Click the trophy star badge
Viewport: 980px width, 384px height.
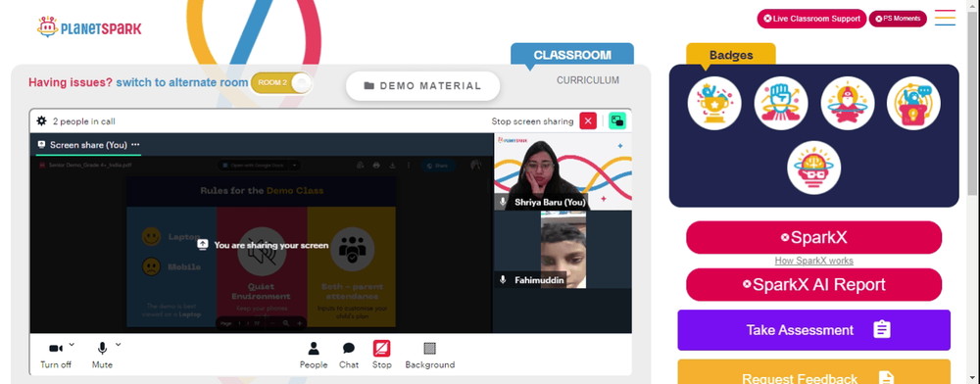(714, 103)
